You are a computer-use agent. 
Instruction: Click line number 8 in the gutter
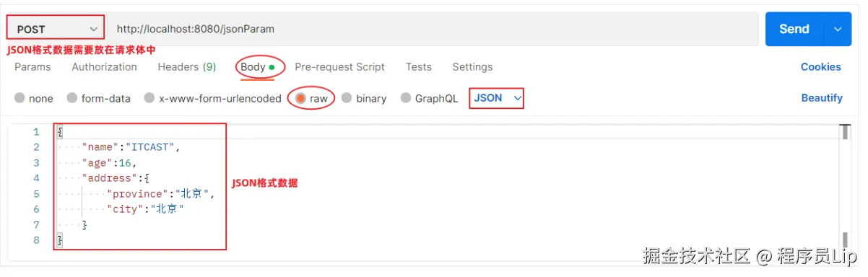click(36, 240)
